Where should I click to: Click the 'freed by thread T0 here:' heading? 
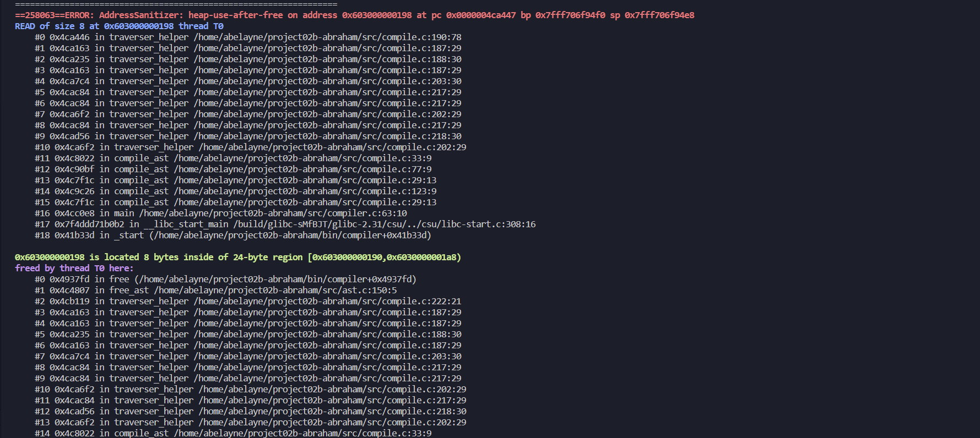[74, 269]
